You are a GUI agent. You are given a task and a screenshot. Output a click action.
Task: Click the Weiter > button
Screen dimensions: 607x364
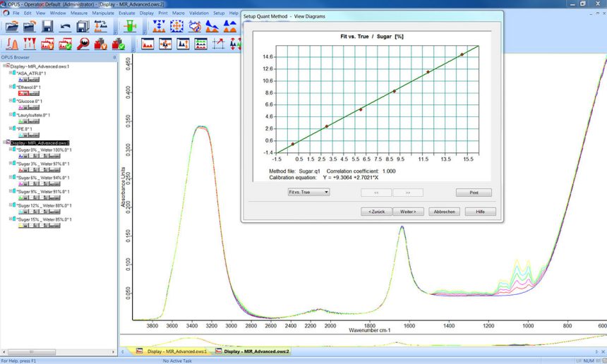[x=407, y=212]
